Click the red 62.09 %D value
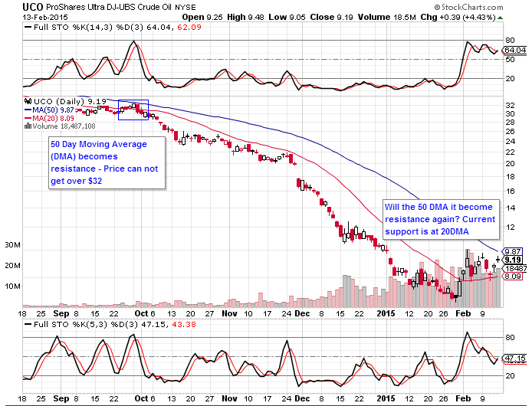This screenshot has height=406, width=532. (189, 27)
